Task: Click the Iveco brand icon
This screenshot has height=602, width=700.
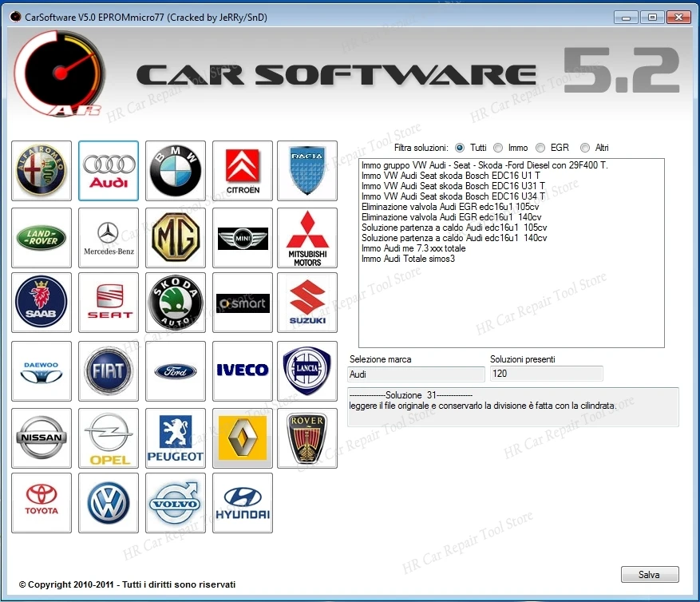Action: point(242,370)
